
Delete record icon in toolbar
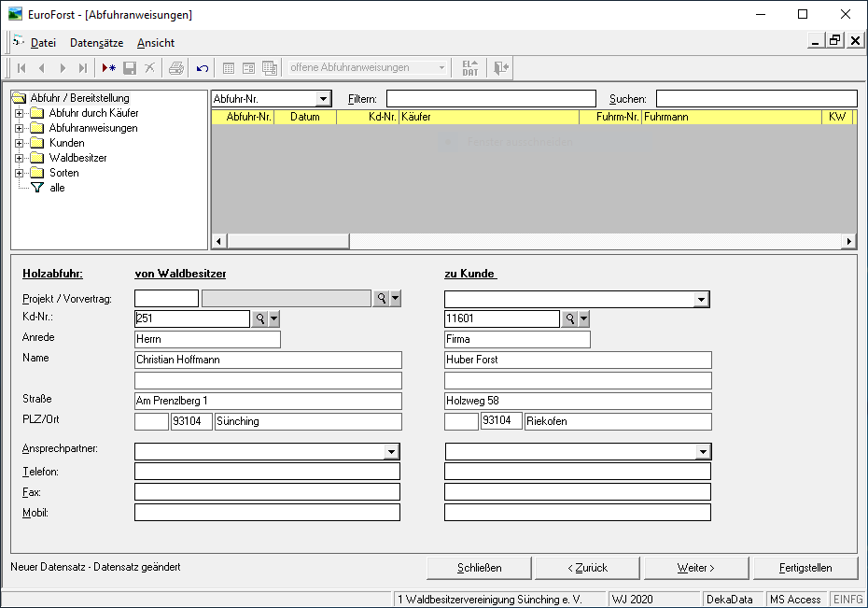[x=149, y=68]
